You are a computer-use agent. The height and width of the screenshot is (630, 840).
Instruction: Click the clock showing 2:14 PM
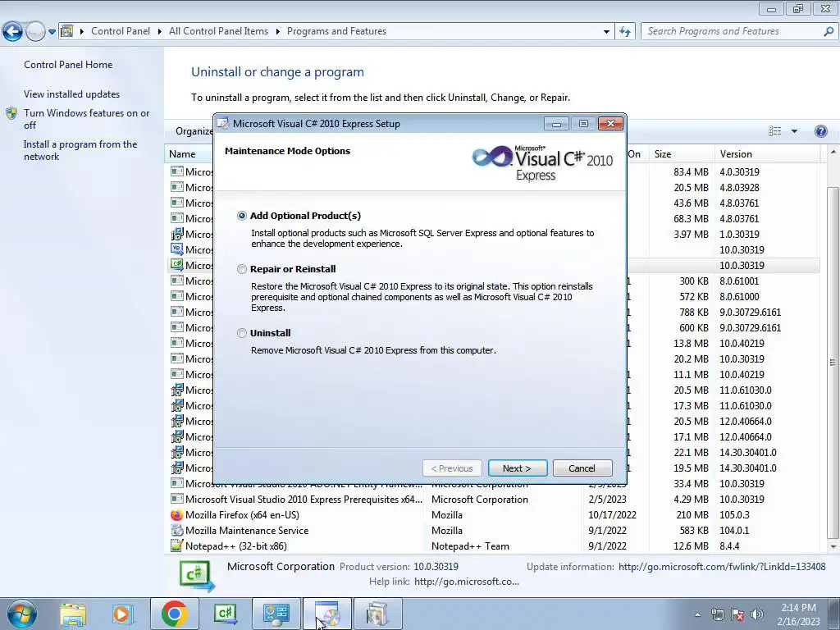[798, 614]
